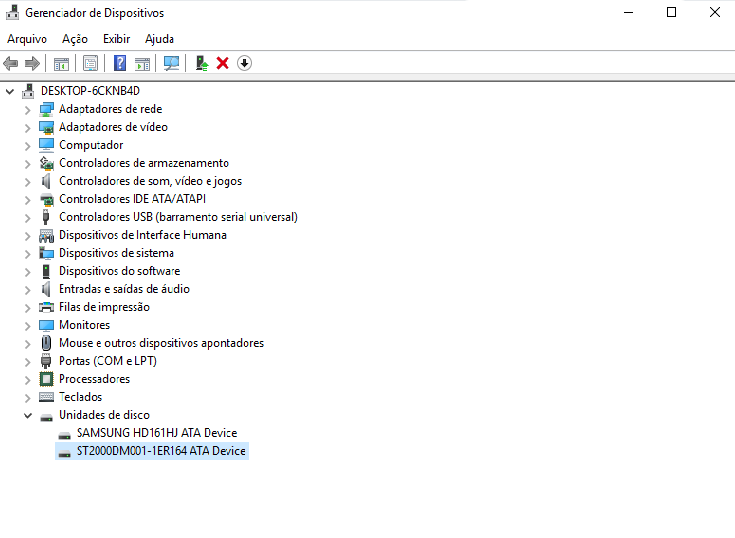
Task: Close the Gerenciador de Dispositivos window
Action: [x=714, y=12]
